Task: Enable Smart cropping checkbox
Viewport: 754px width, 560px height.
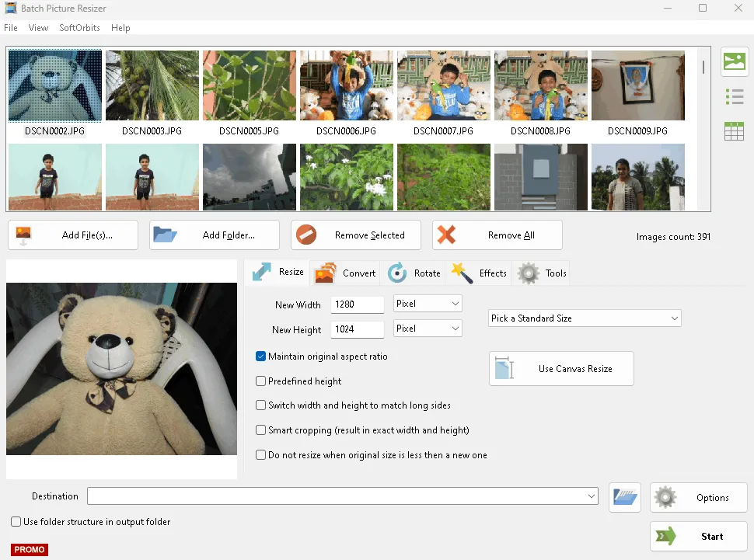Action: click(261, 430)
